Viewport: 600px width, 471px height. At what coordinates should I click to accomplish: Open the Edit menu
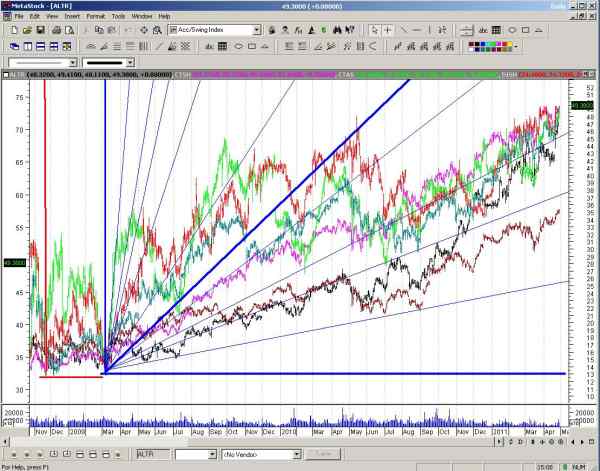(x=35, y=16)
